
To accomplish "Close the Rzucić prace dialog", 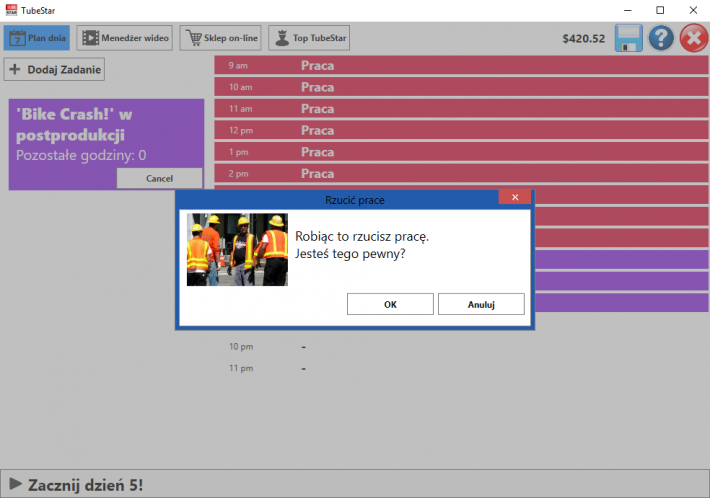I will pyautogui.click(x=515, y=197).
